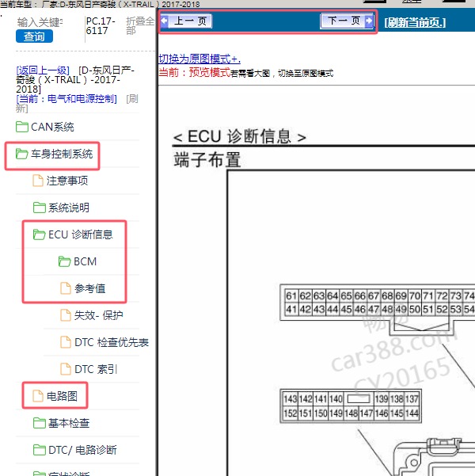Viewport: 475px width, 476px height.
Task: Click the 当前：预览模式 status text
Action: (195, 73)
